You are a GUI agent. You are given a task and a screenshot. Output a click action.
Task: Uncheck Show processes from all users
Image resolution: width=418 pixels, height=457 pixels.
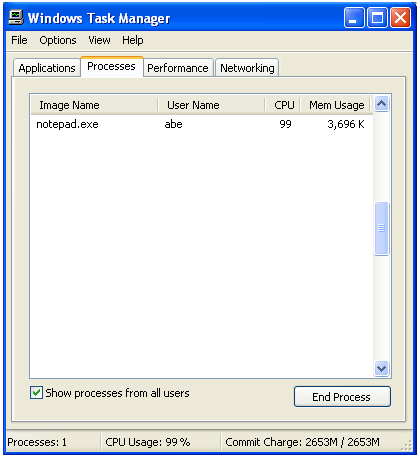click(x=36, y=393)
